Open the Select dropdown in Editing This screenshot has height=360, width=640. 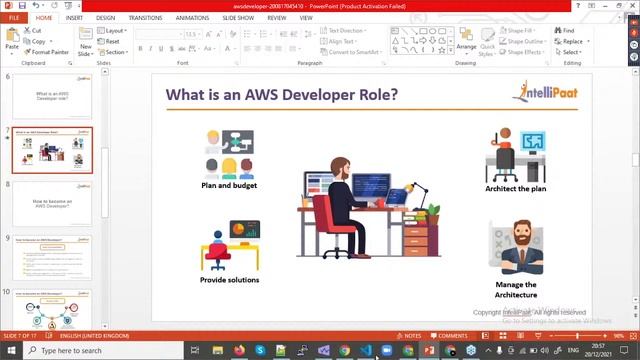click(568, 52)
